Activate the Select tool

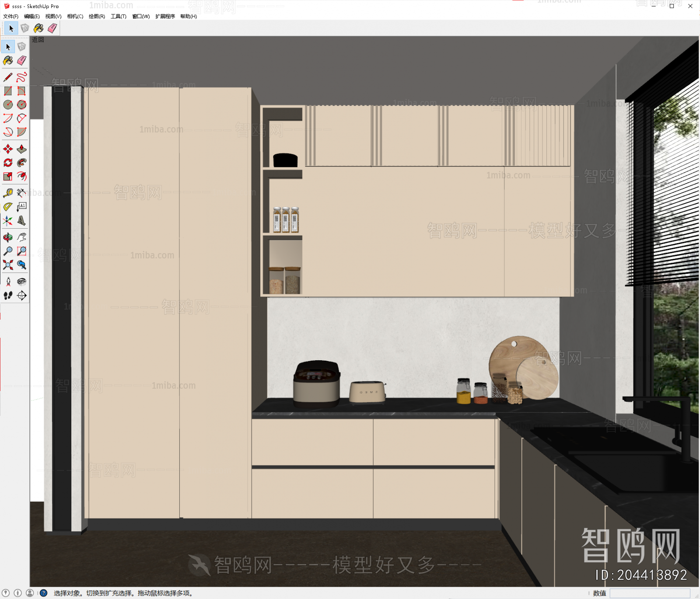pyautogui.click(x=8, y=47)
